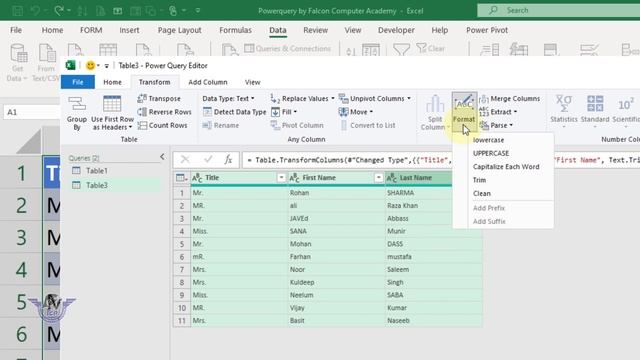Click Merge Columns
640x360 pixels.
(509, 98)
